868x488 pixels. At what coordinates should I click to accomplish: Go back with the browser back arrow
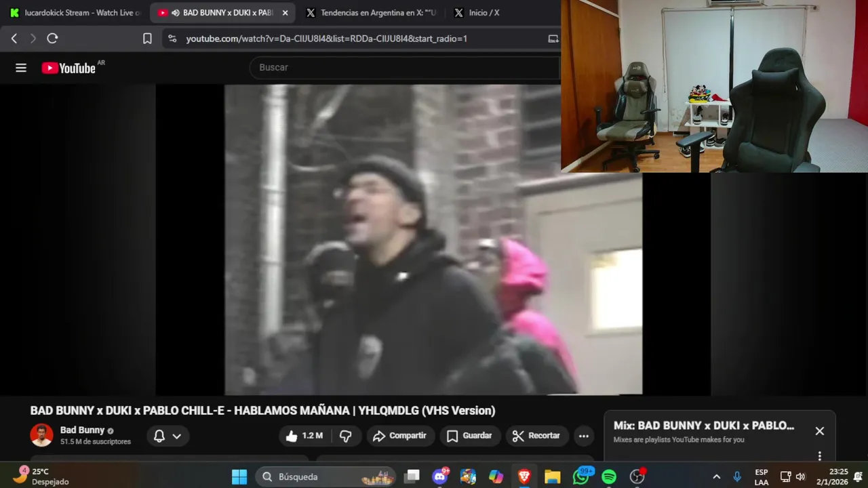(x=14, y=39)
